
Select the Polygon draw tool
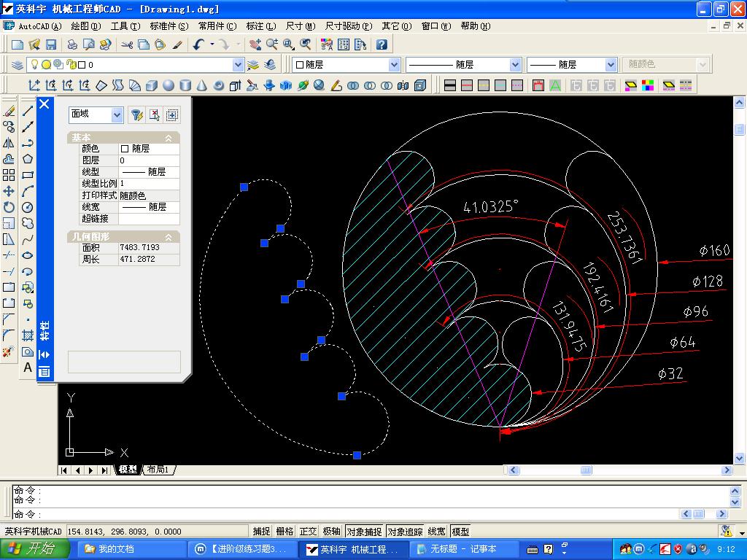(28, 159)
